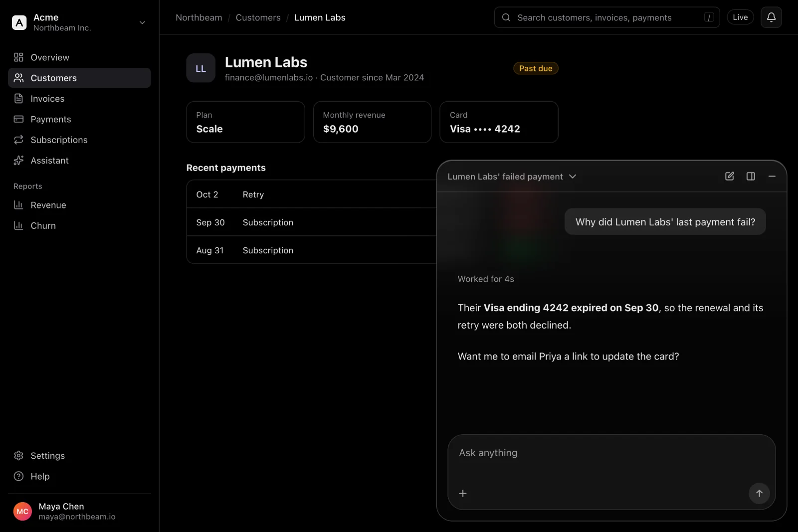Click the Worked for 4s label
Viewport: 798px width, 532px height.
tap(486, 279)
